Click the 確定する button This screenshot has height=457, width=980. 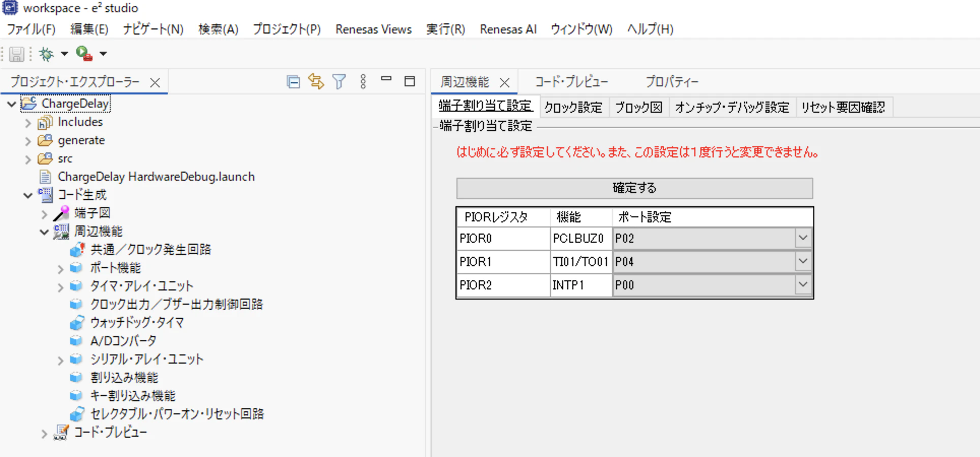(634, 188)
